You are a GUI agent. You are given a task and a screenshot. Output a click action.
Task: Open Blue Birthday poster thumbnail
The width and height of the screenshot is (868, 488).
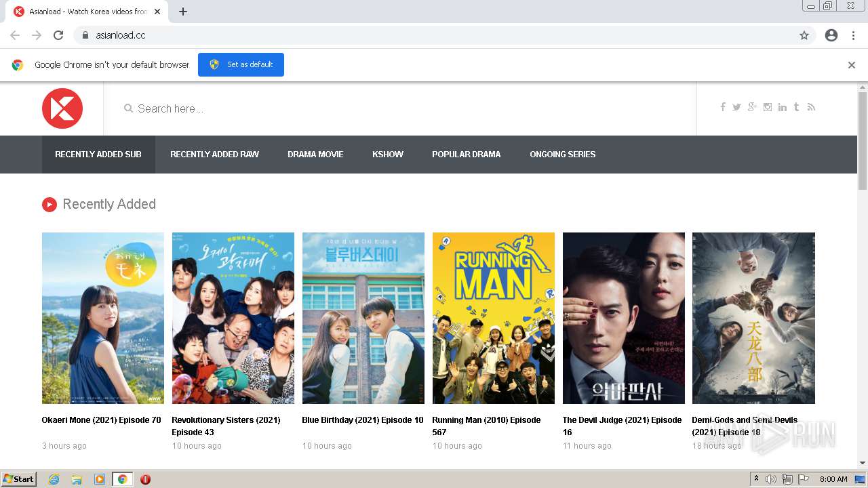(x=363, y=319)
